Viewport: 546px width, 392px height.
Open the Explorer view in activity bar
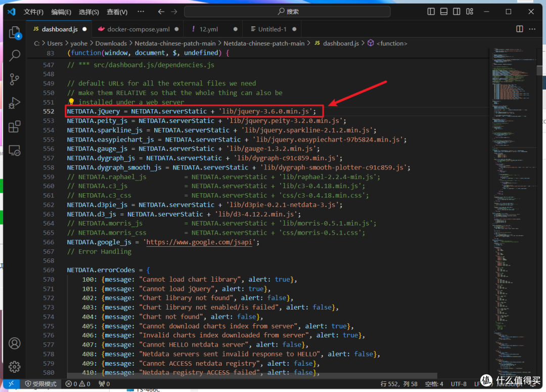tap(15, 33)
